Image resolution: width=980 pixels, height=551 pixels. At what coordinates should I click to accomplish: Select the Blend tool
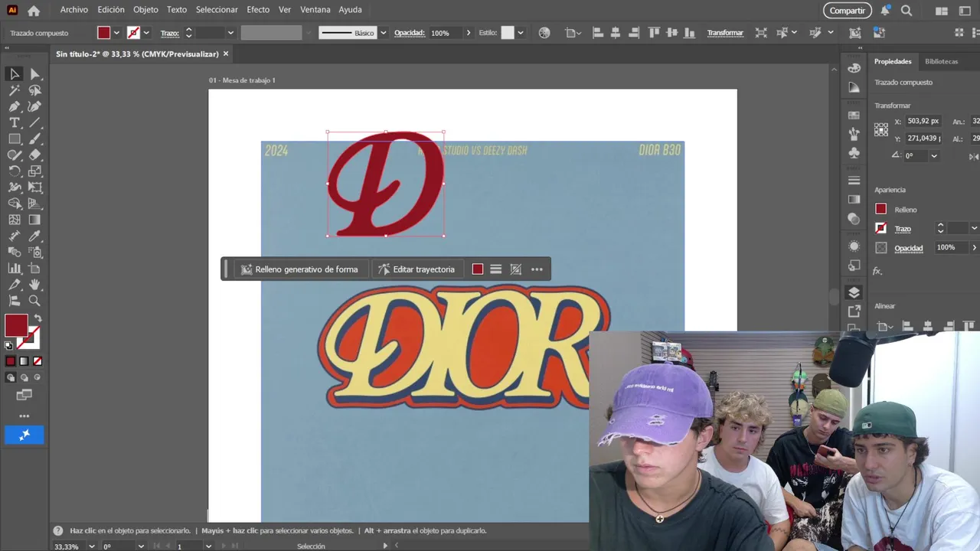click(x=15, y=253)
